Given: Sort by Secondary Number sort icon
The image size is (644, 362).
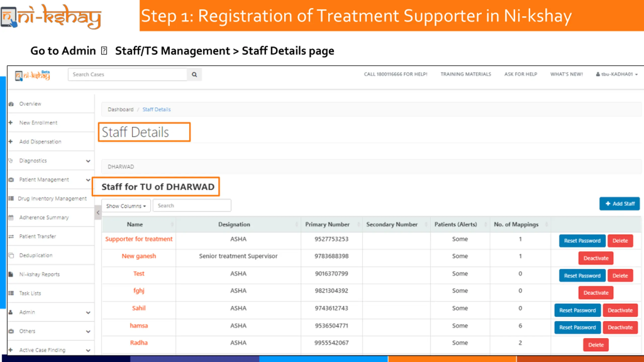Looking at the screenshot, I should pyautogui.click(x=426, y=224).
